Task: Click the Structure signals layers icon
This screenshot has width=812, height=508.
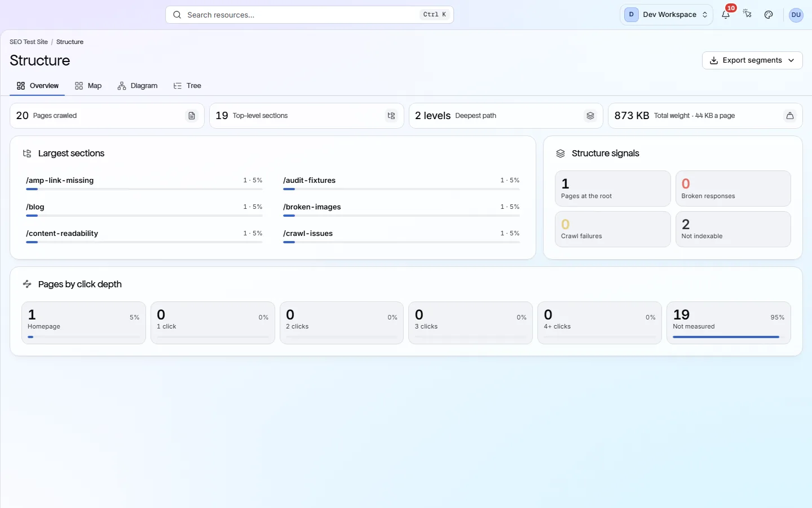Action: pyautogui.click(x=561, y=154)
